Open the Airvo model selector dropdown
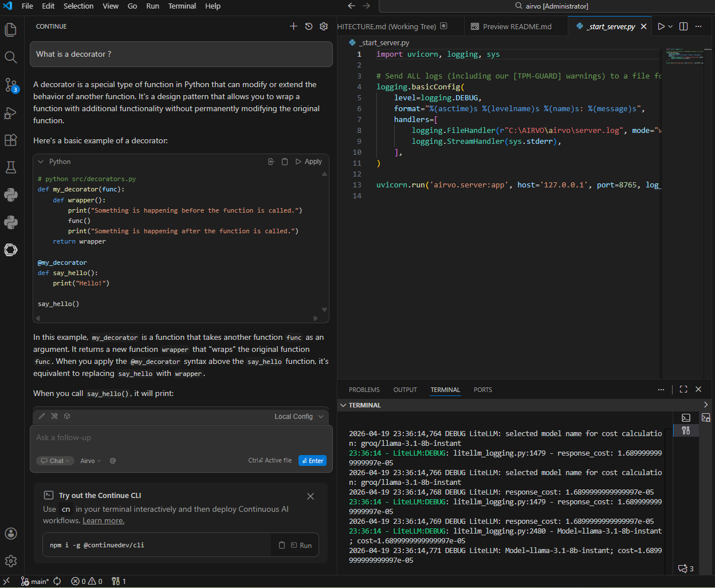 [91, 461]
